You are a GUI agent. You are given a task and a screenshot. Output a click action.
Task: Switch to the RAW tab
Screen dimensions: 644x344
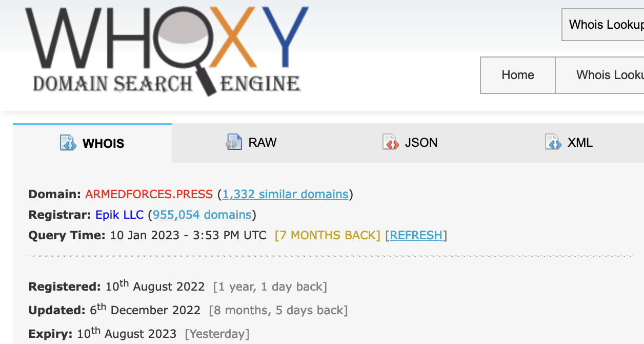[x=251, y=143]
